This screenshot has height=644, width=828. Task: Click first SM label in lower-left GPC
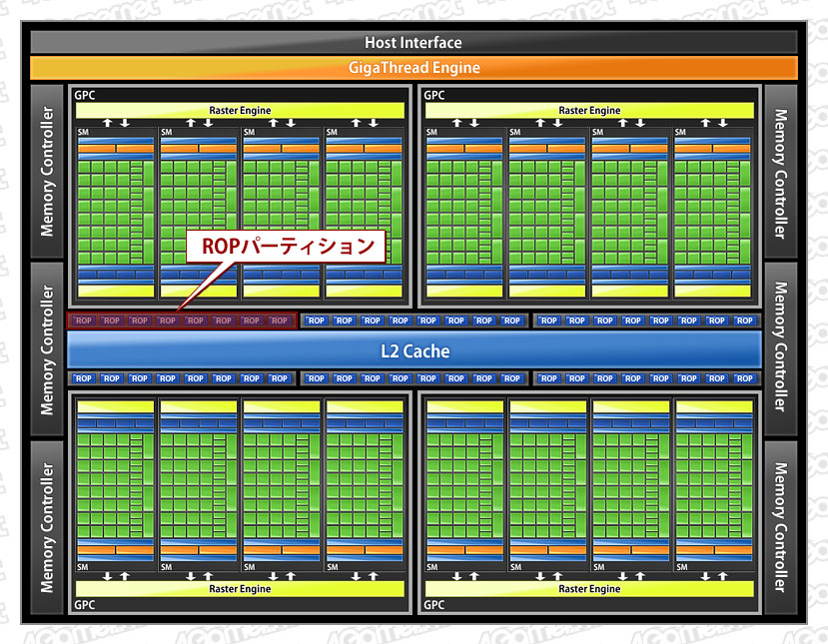(x=83, y=567)
